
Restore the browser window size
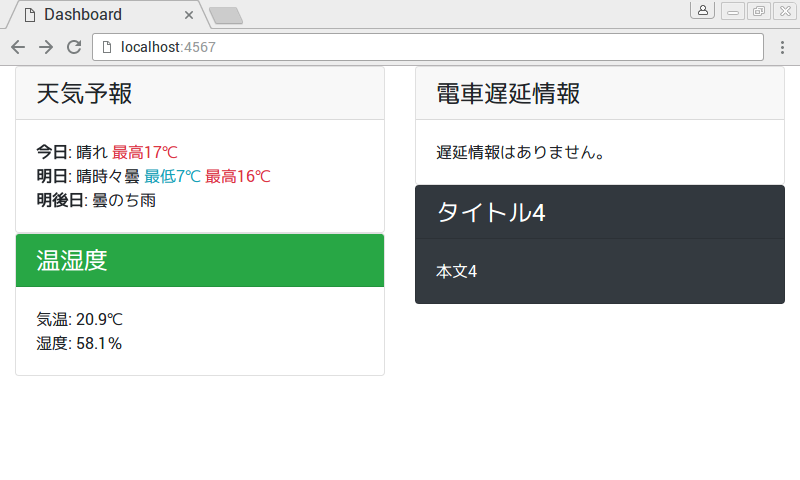click(x=759, y=11)
